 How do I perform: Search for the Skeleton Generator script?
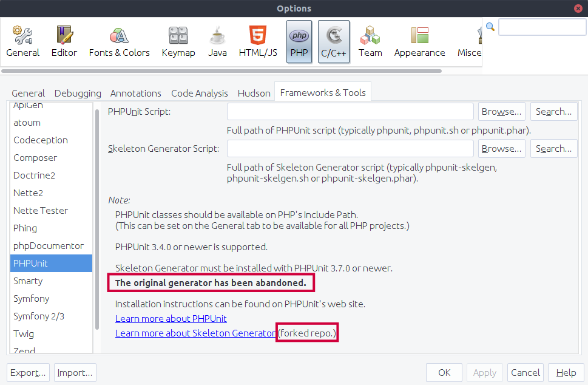(554, 149)
